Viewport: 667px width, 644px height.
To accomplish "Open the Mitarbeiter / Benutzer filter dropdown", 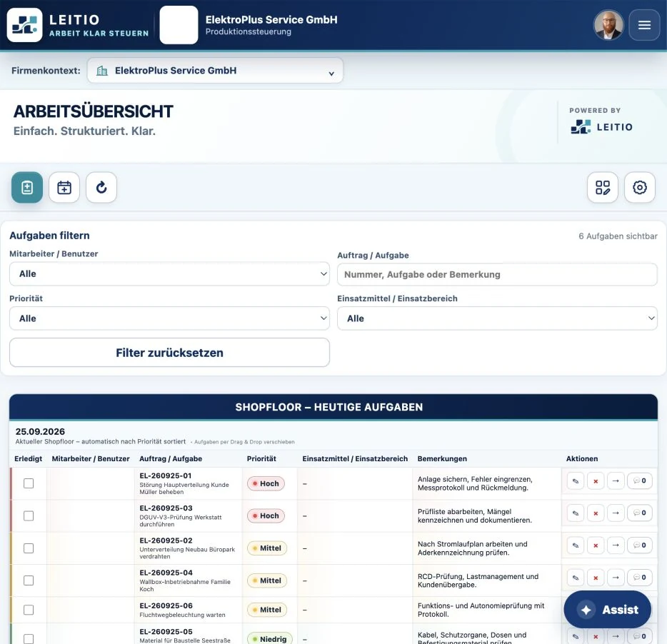I will tap(169, 274).
